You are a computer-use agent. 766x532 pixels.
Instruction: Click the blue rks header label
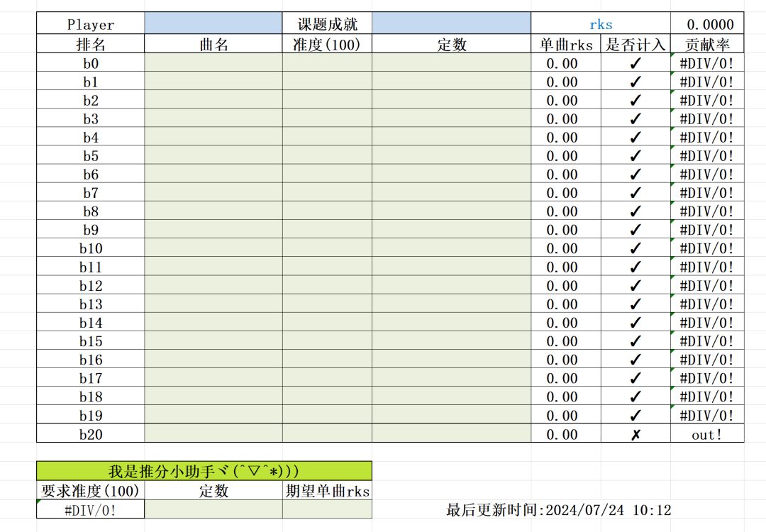601,24
